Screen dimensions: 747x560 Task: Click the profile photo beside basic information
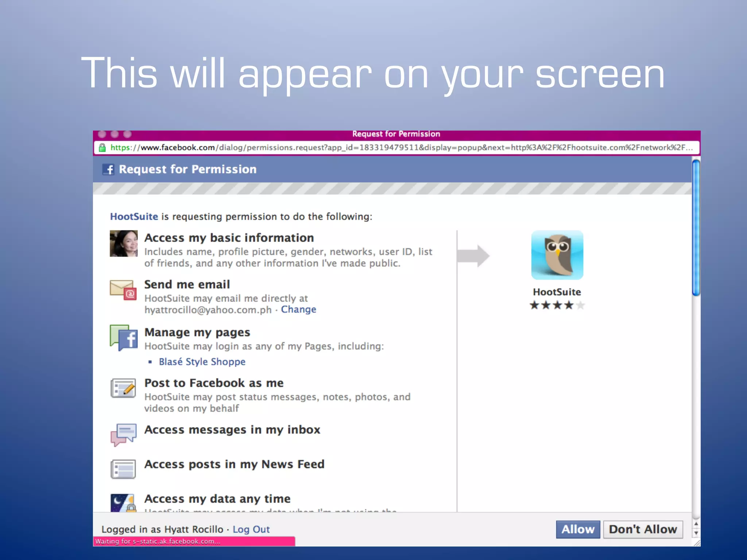[124, 243]
